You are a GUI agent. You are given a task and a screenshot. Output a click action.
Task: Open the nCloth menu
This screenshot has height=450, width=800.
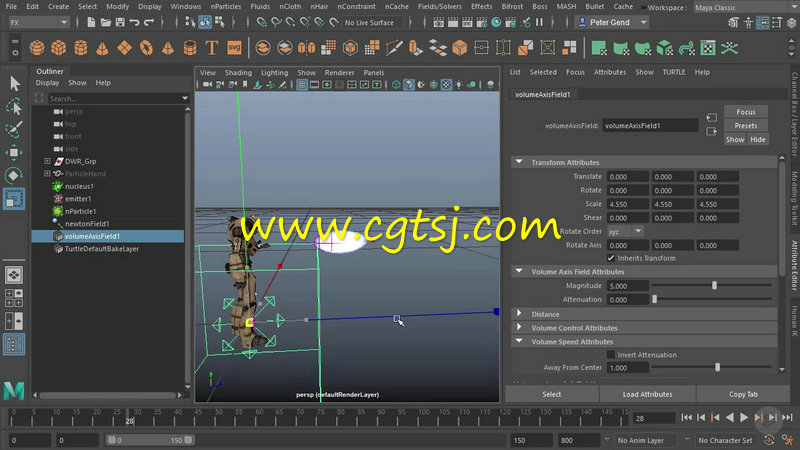click(x=290, y=7)
